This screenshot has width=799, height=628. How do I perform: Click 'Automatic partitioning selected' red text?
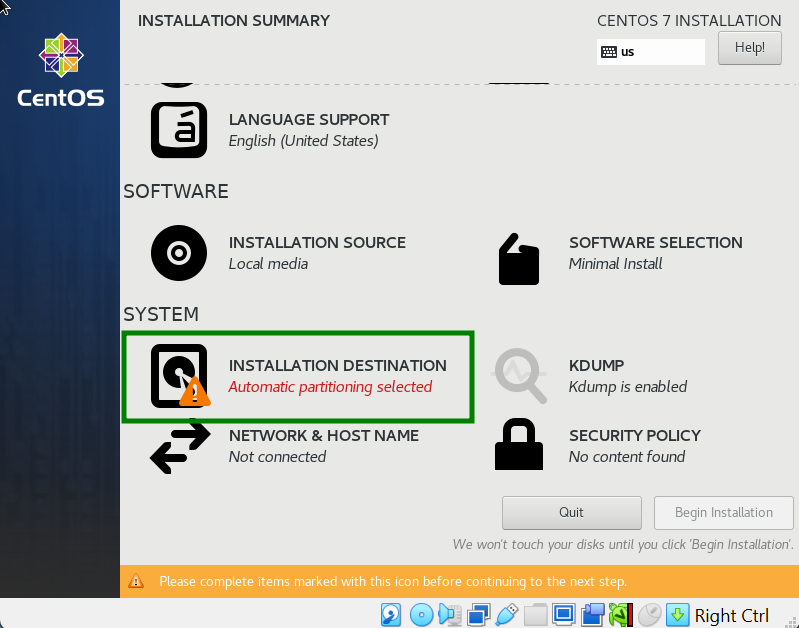coord(330,387)
